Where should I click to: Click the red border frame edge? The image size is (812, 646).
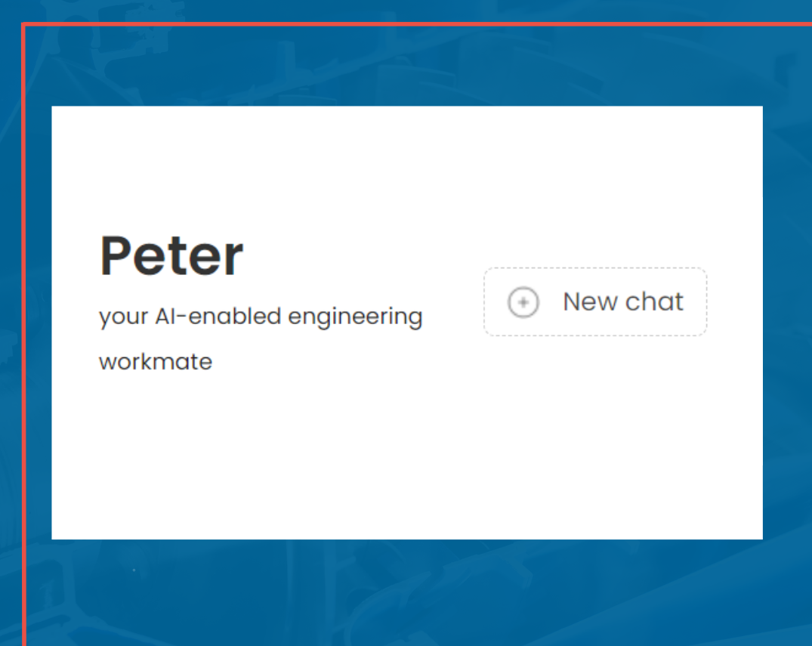pyautogui.click(x=29, y=325)
